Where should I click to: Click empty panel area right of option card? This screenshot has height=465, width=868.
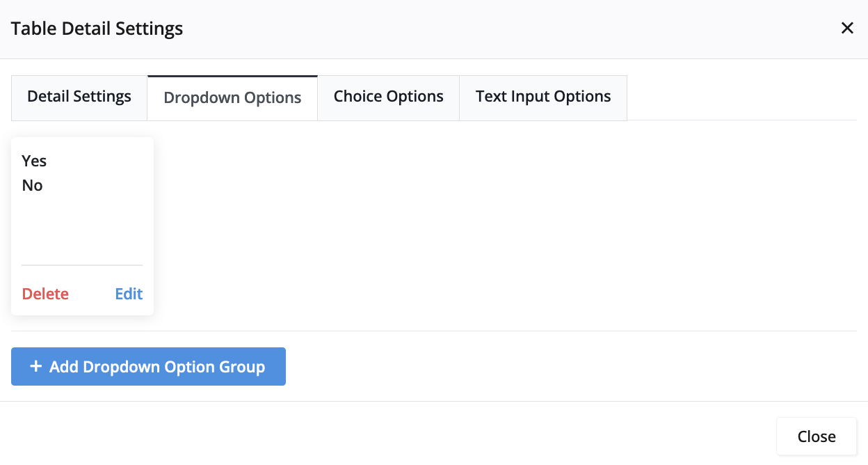(487, 223)
